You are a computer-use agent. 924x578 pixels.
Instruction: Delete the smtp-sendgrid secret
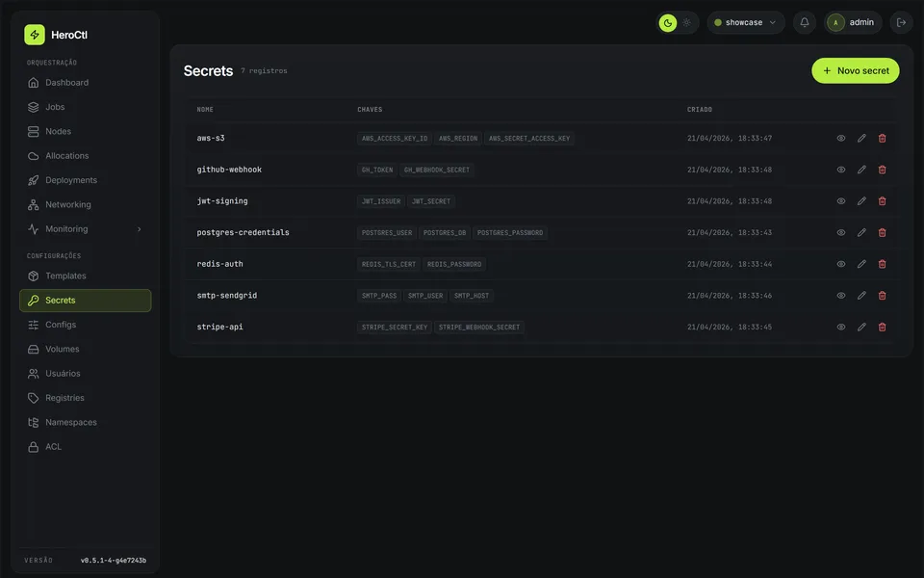coord(883,296)
